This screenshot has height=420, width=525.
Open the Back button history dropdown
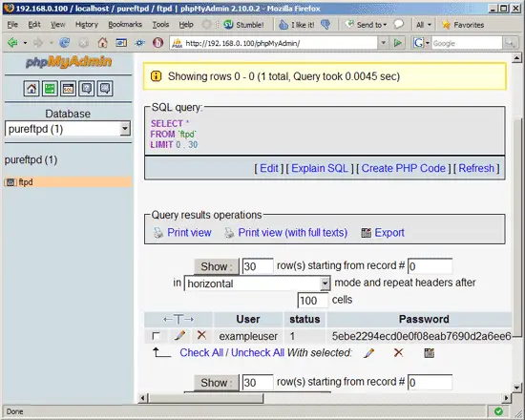tap(25, 43)
